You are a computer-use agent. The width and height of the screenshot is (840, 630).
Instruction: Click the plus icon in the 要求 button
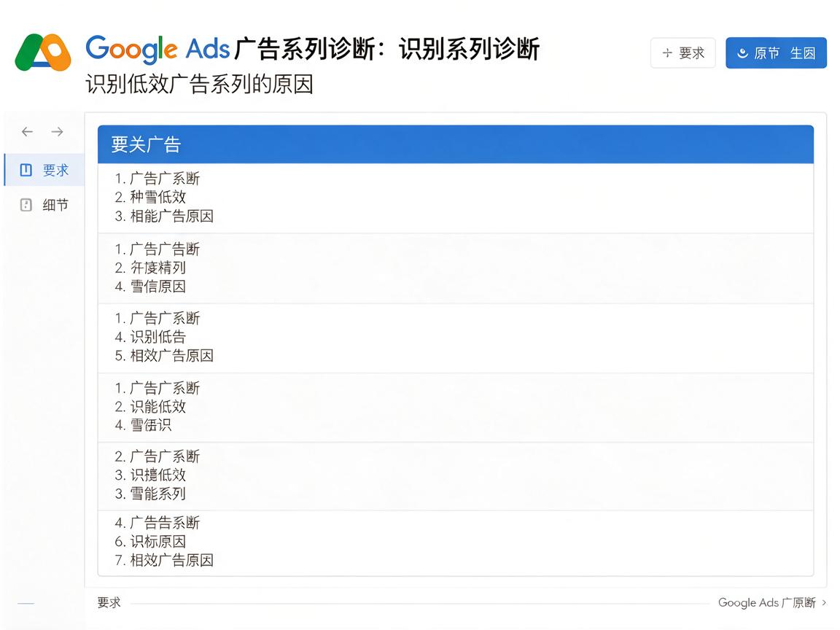coord(667,53)
